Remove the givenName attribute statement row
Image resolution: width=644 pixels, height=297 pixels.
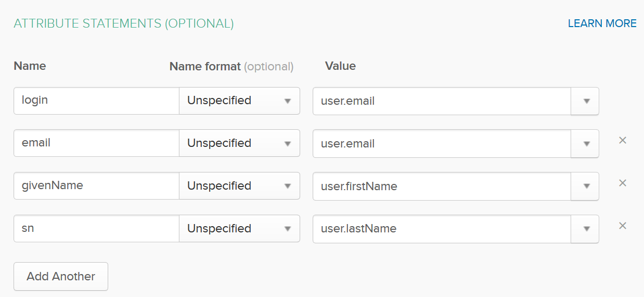pos(622,183)
